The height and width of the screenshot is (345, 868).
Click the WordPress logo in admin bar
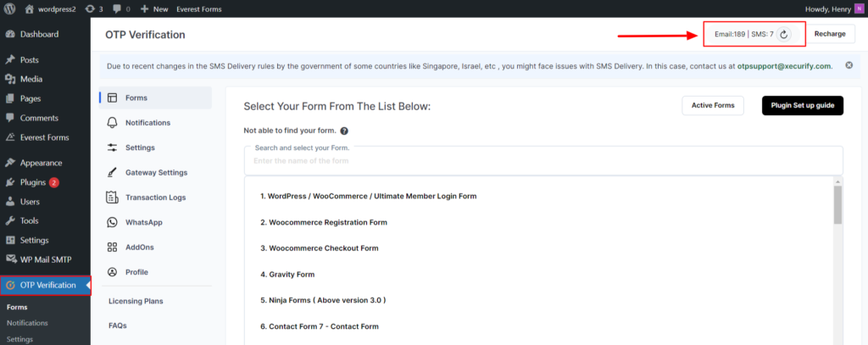pyautogui.click(x=9, y=8)
